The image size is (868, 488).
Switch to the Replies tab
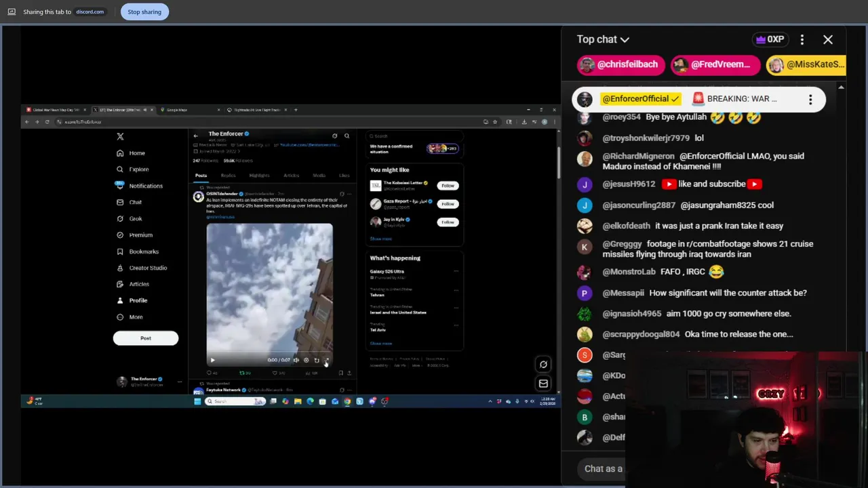pyautogui.click(x=228, y=176)
